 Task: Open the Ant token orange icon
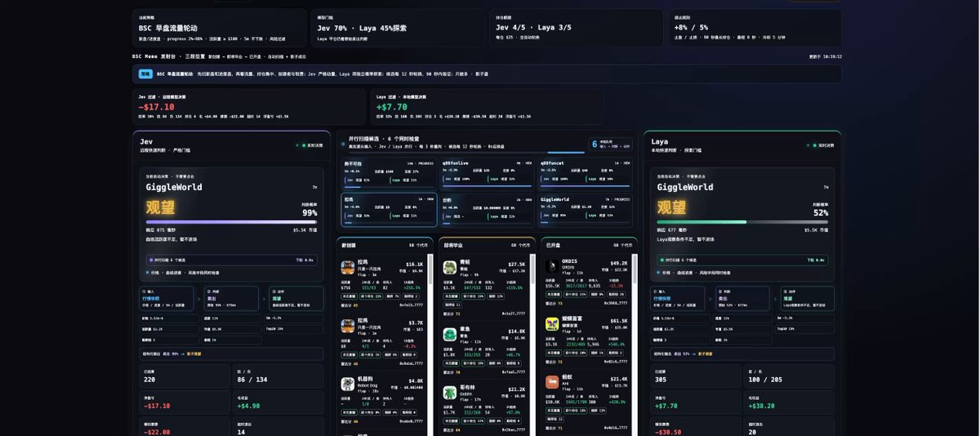pyautogui.click(x=551, y=381)
